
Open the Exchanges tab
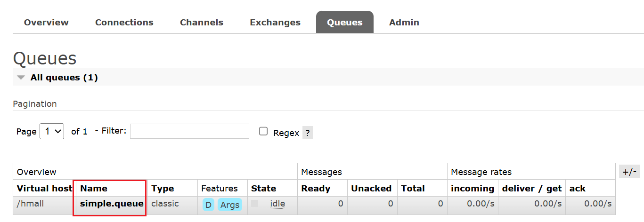pyautogui.click(x=275, y=22)
